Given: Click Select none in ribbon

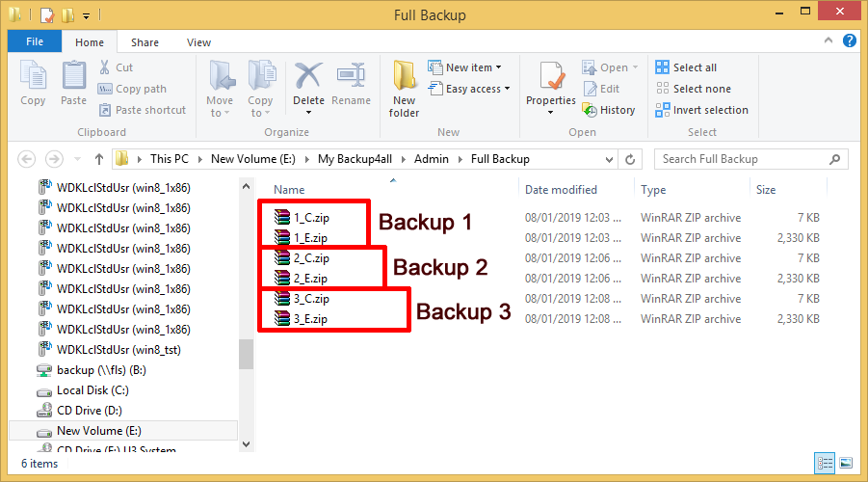Looking at the screenshot, I should 694,89.
